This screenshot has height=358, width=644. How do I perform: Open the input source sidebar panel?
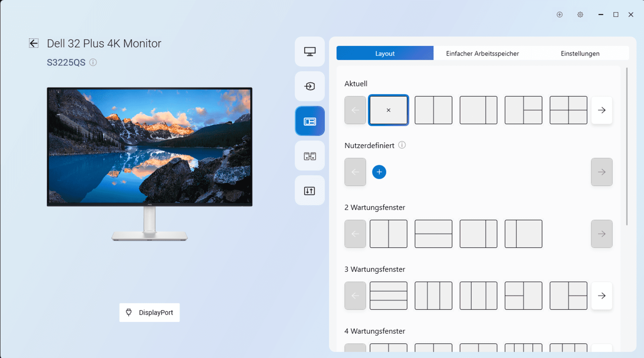coord(310,86)
